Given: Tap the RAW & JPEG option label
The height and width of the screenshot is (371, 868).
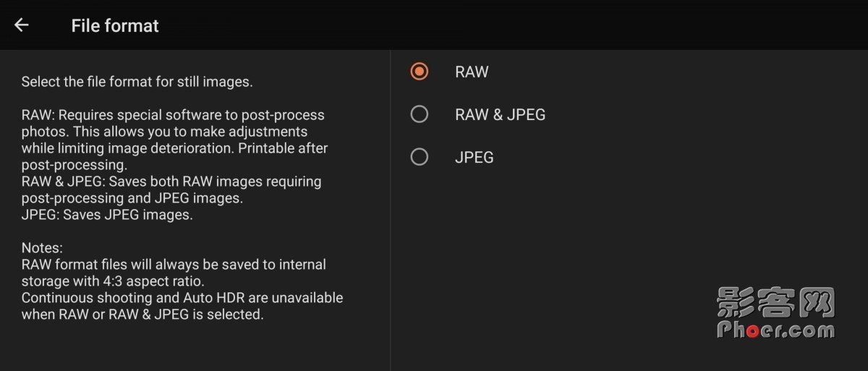Looking at the screenshot, I should 500,114.
